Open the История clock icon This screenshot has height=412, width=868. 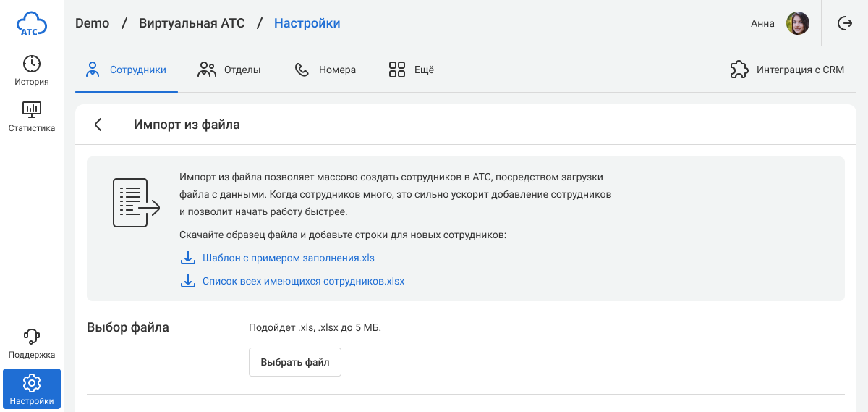(32, 64)
